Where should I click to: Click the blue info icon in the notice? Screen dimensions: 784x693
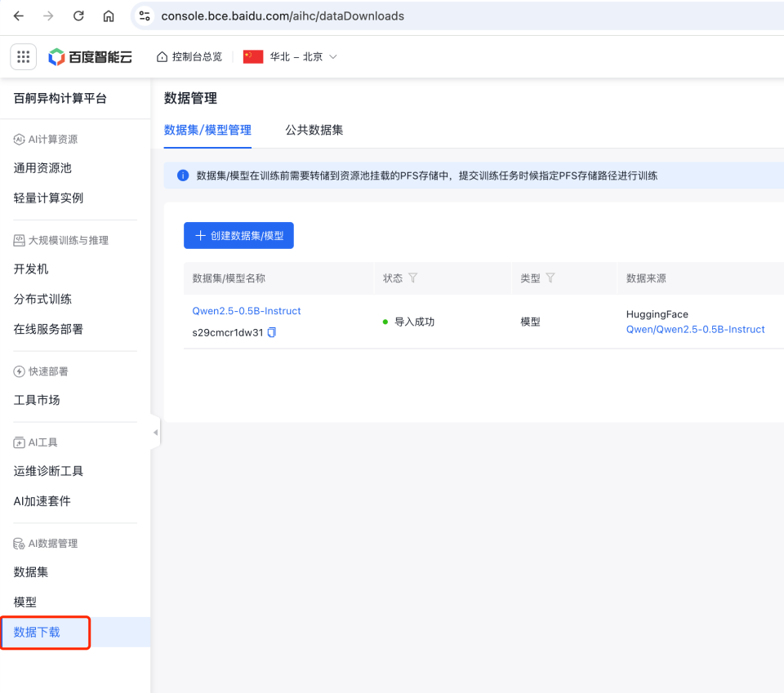183,175
